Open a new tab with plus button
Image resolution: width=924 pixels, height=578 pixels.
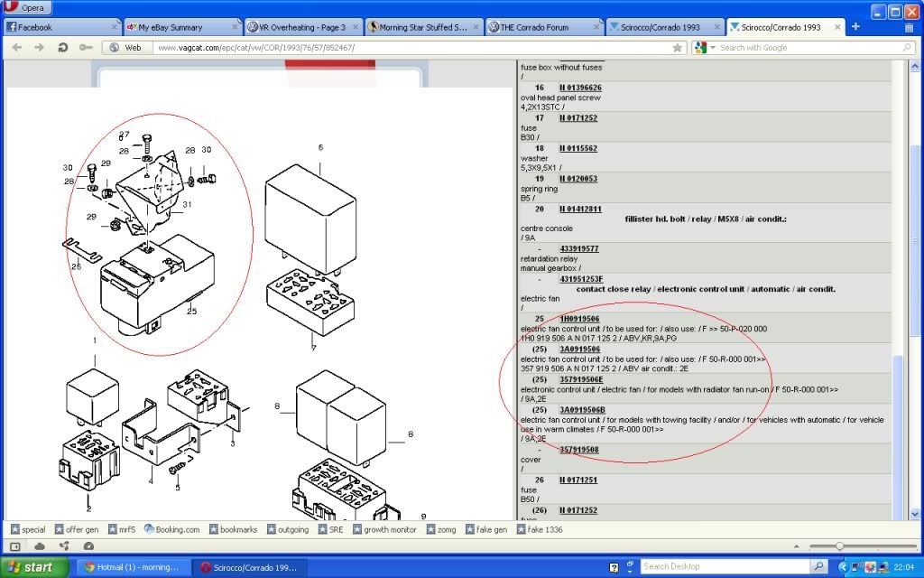click(x=855, y=26)
